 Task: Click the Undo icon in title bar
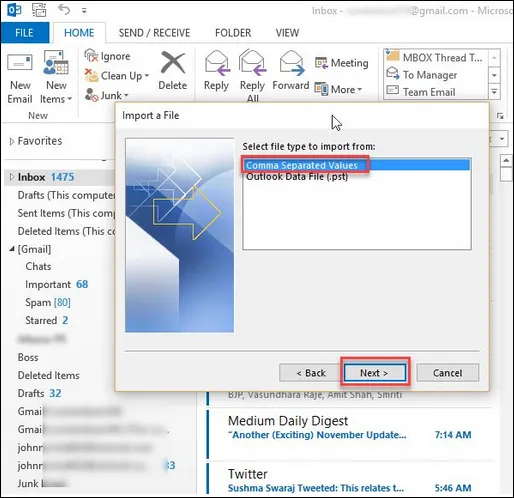coord(64,10)
